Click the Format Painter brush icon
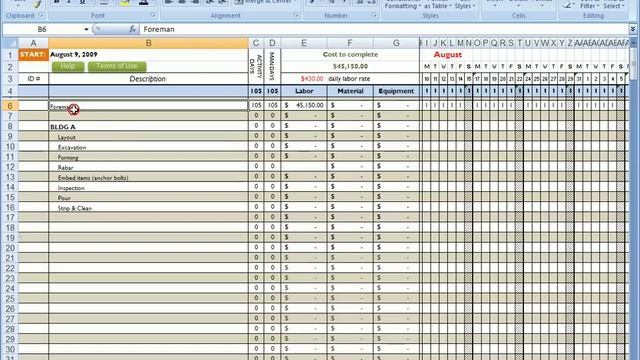 (x=37, y=4)
